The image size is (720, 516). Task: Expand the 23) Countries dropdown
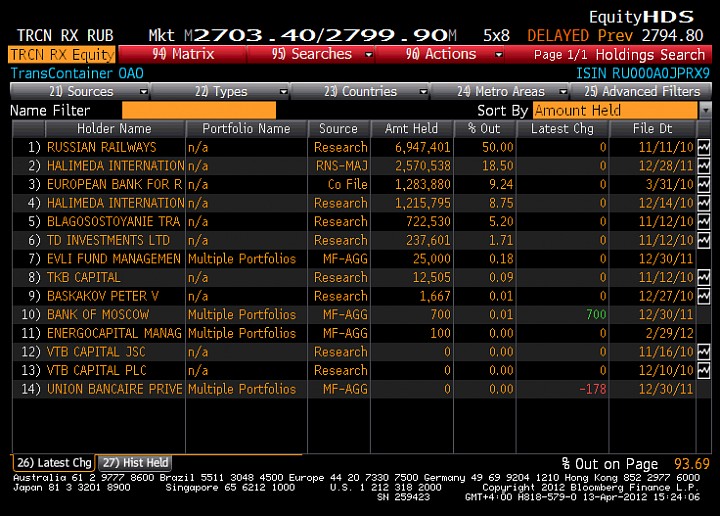pos(423,92)
